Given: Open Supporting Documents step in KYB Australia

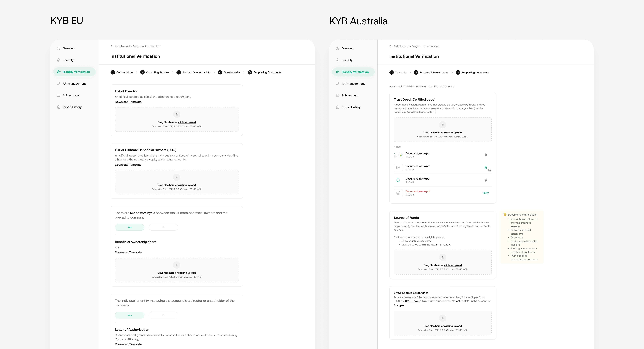Looking at the screenshot, I should point(472,72).
